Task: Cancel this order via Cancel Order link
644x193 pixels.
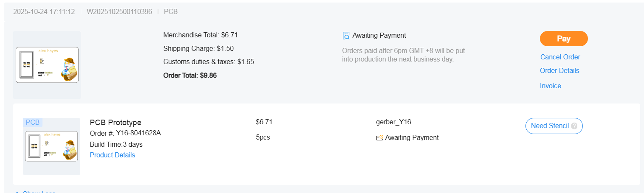Action: [560, 57]
